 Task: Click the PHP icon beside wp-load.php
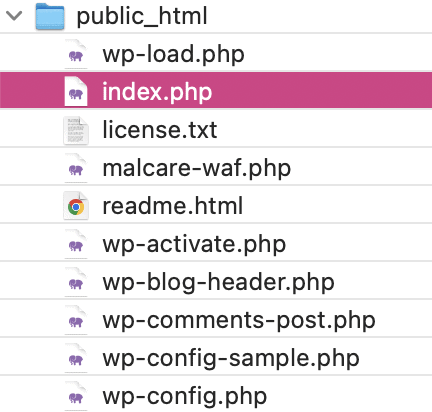coord(76,54)
